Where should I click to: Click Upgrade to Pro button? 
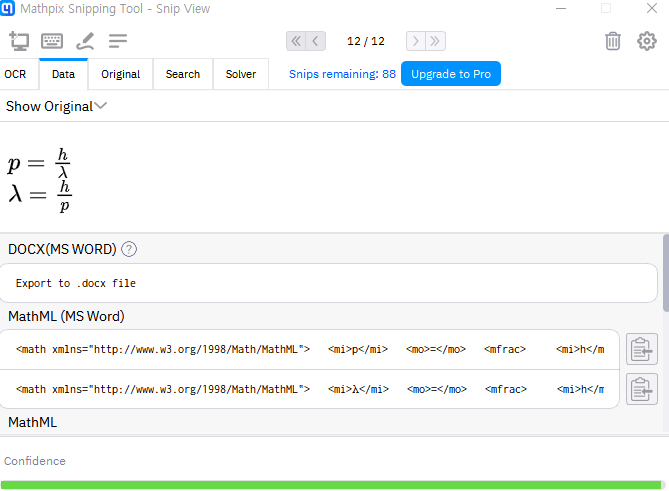(x=451, y=74)
